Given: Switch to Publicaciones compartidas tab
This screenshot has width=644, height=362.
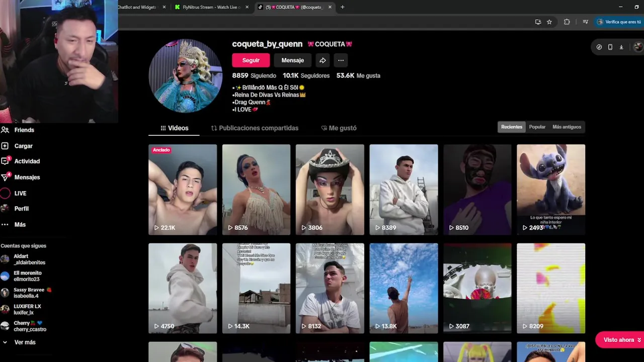Looking at the screenshot, I should 255,128.
